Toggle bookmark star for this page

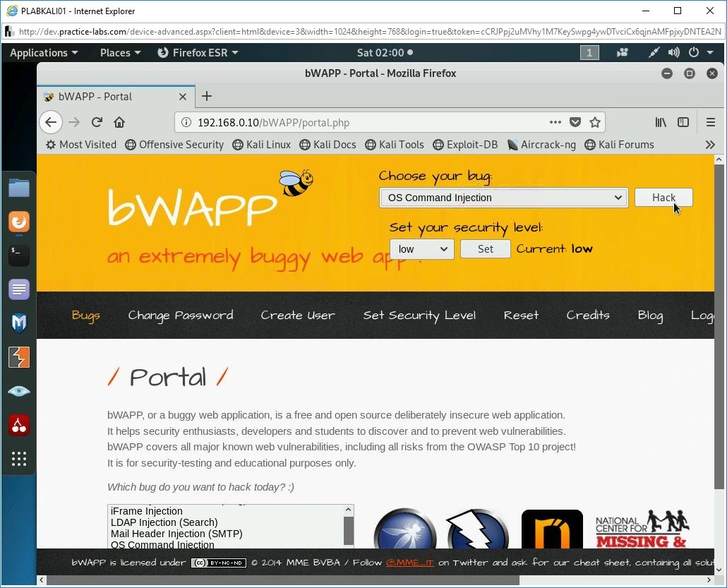pos(595,121)
